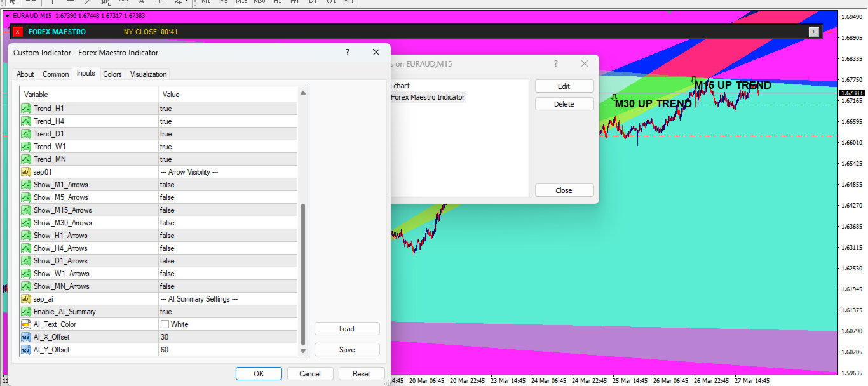The width and height of the screenshot is (868, 386).
Task: Select the Show_D1_Arrows false value
Action: coord(227,261)
